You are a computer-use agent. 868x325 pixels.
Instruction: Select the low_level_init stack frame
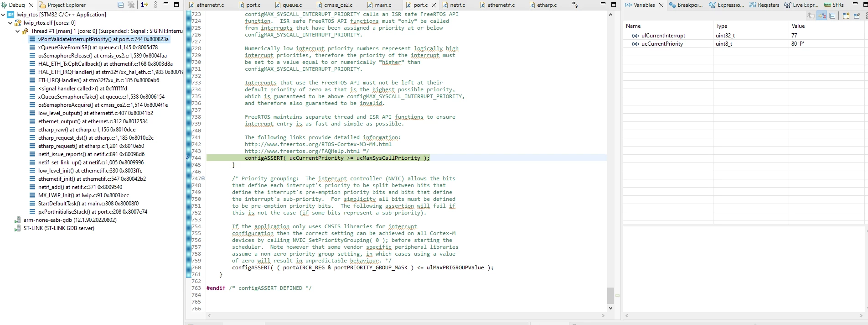86,171
